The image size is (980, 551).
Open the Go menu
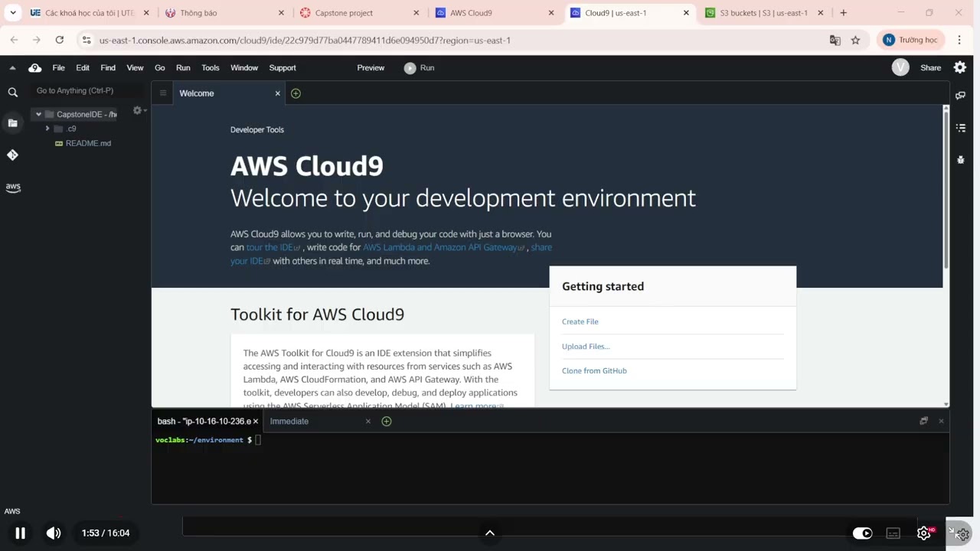pyautogui.click(x=160, y=68)
